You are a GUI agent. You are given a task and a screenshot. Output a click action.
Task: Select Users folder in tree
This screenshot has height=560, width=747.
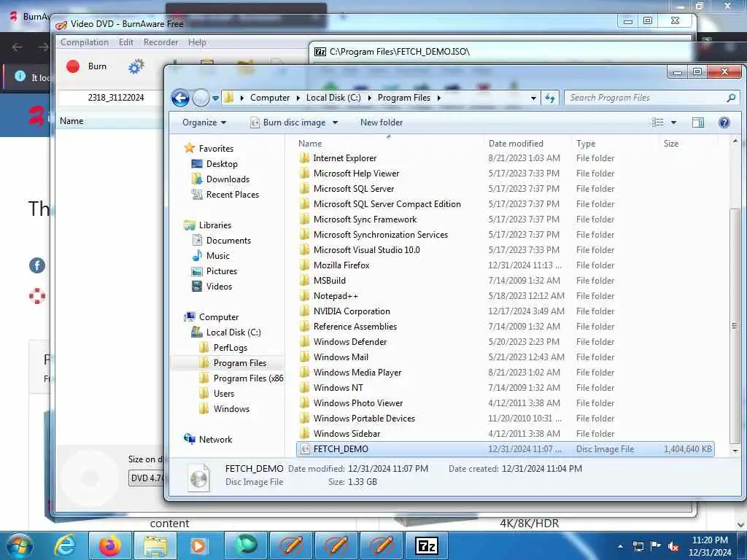click(223, 394)
